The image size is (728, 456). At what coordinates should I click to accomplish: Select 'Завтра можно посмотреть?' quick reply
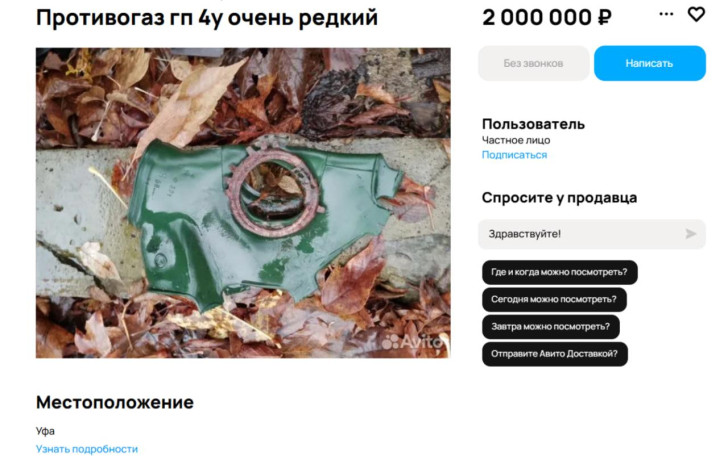(551, 326)
